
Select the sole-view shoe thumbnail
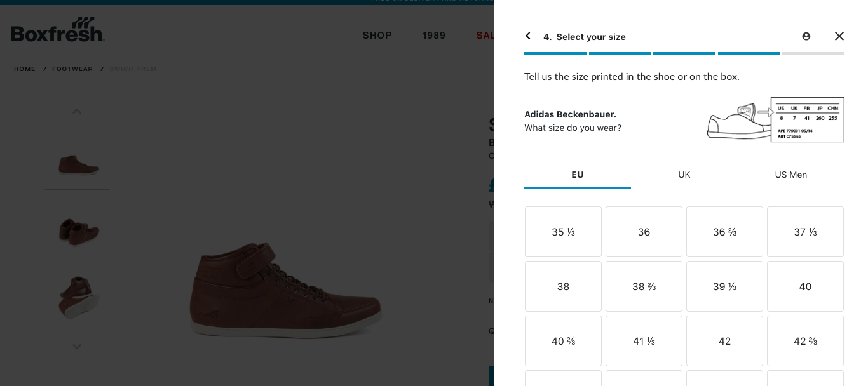click(78, 296)
